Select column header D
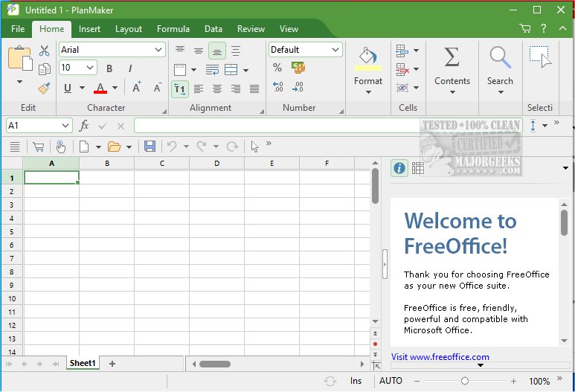Screen dimensions: 575x392 (216, 163)
